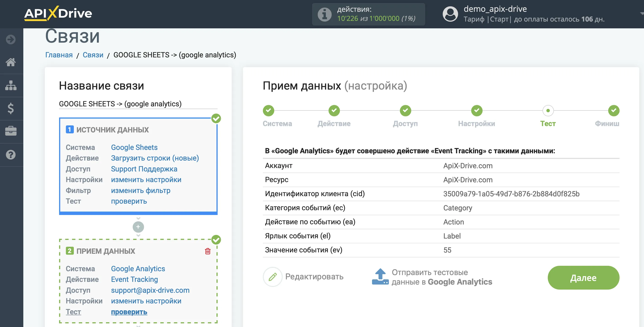Screen dimensions: 644x327
Task: Go to the Финиш step circle
Action: 613,110
